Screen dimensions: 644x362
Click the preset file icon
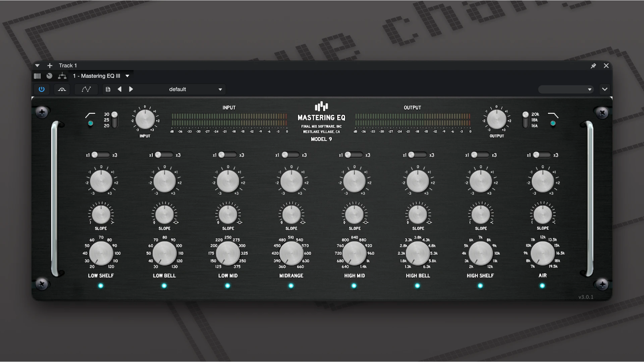(108, 89)
